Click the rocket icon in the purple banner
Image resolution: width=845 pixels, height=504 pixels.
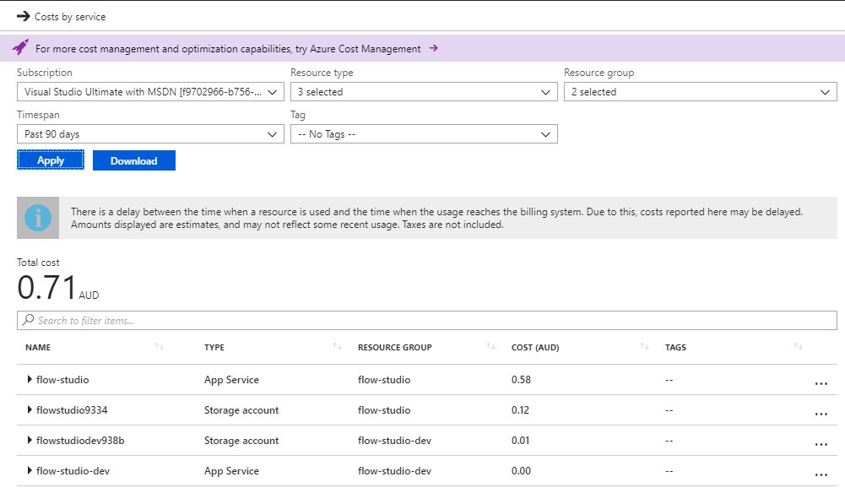pyautogui.click(x=20, y=47)
